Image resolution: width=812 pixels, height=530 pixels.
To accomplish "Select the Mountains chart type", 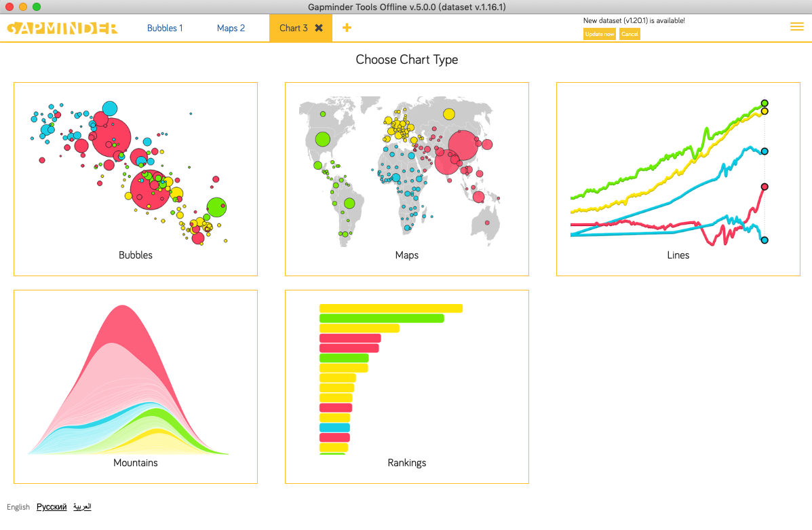I will (x=136, y=385).
